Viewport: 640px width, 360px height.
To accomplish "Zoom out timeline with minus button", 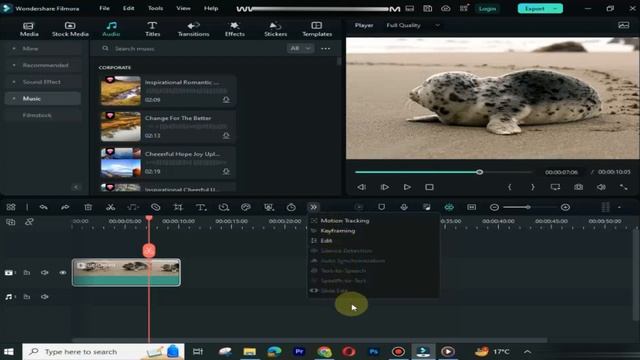I will click(494, 207).
